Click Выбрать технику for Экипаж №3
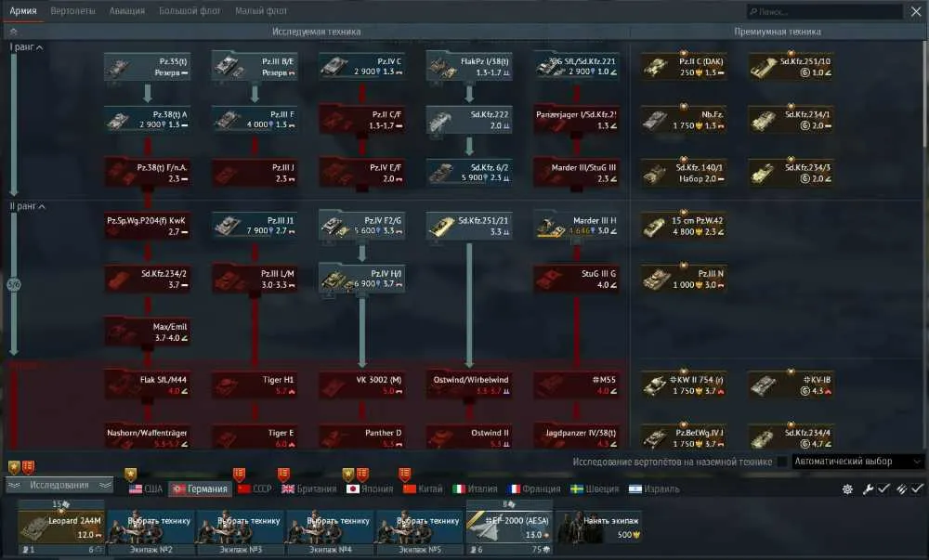929x560 pixels. (241, 527)
